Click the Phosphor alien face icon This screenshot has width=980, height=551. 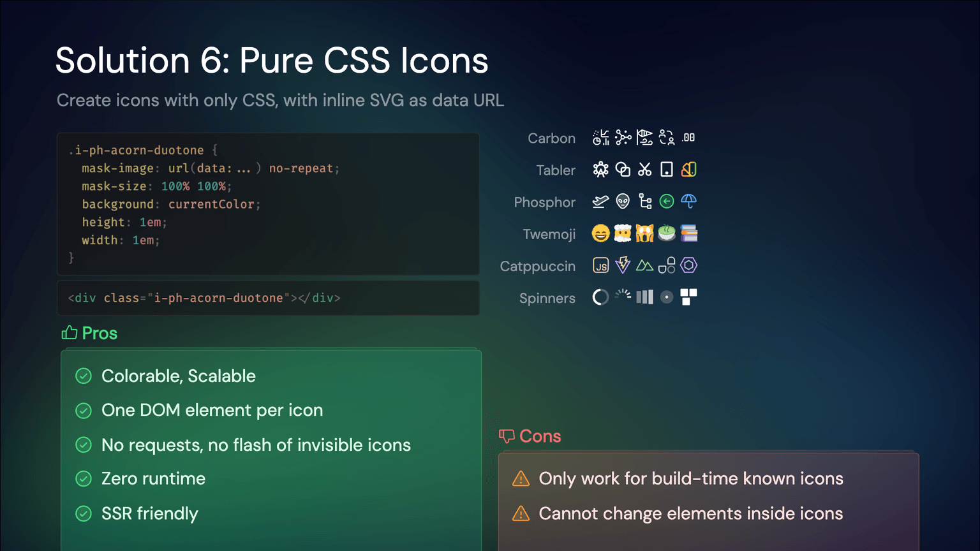tap(623, 202)
